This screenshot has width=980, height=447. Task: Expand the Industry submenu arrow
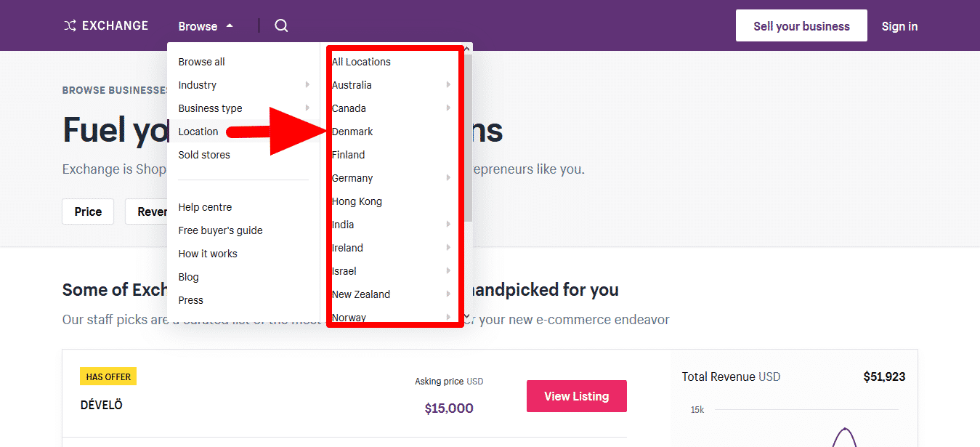click(307, 85)
